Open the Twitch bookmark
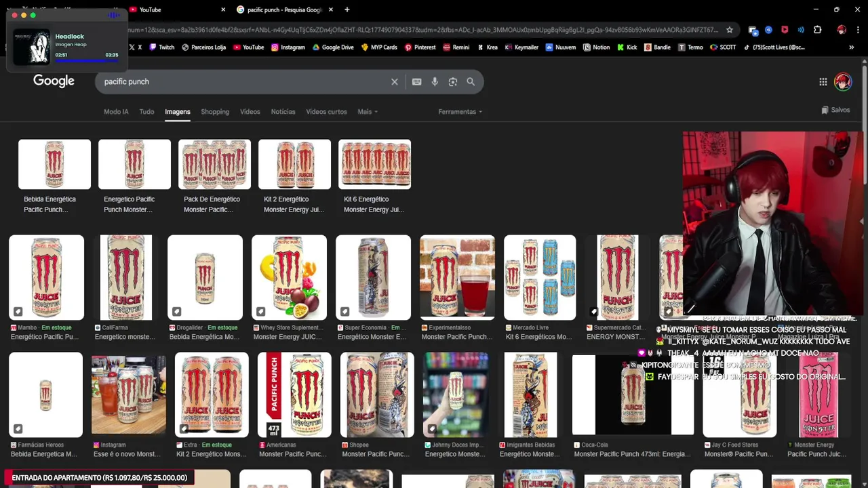Screen dimensions: 868x488 point(161,47)
